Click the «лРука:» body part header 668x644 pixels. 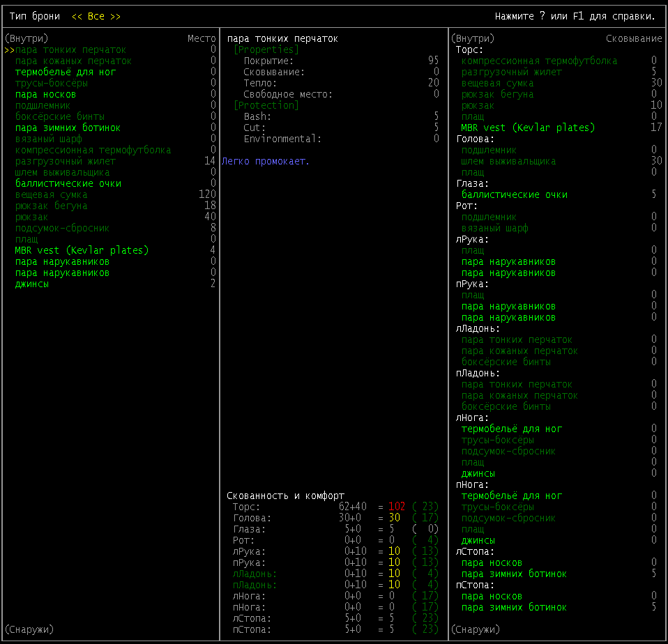(x=472, y=239)
